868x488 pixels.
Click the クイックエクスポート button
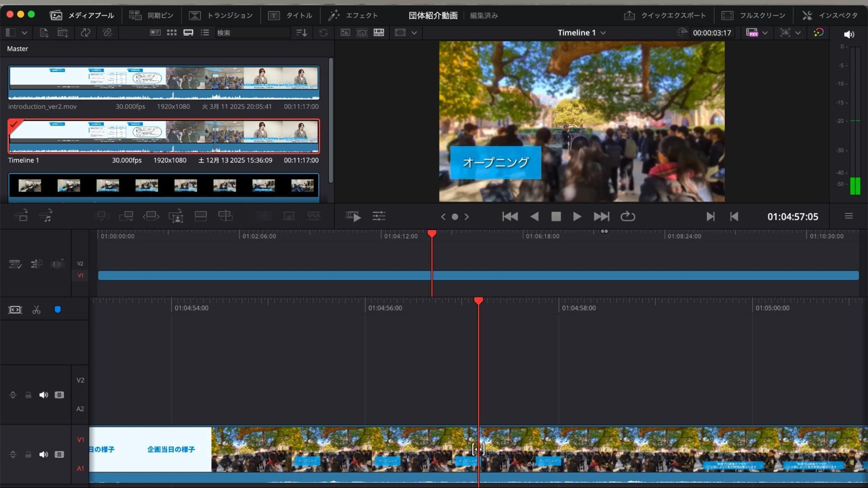[x=665, y=16]
